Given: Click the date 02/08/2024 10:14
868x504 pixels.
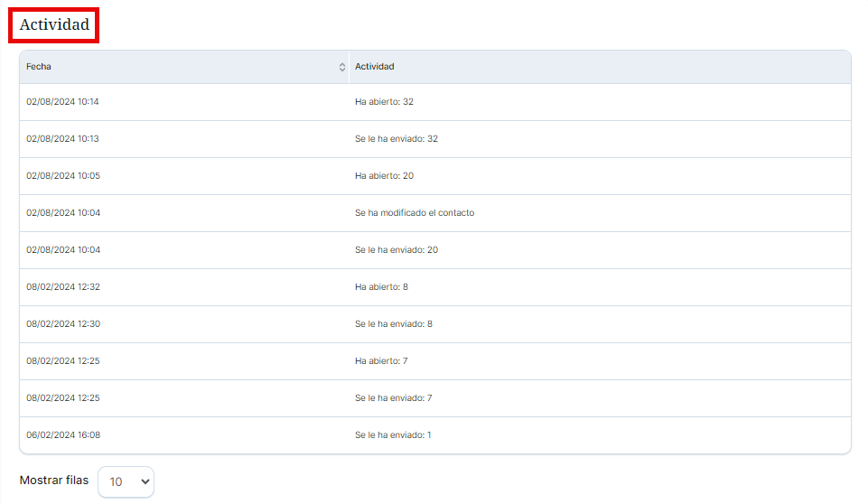Looking at the screenshot, I should tap(62, 102).
